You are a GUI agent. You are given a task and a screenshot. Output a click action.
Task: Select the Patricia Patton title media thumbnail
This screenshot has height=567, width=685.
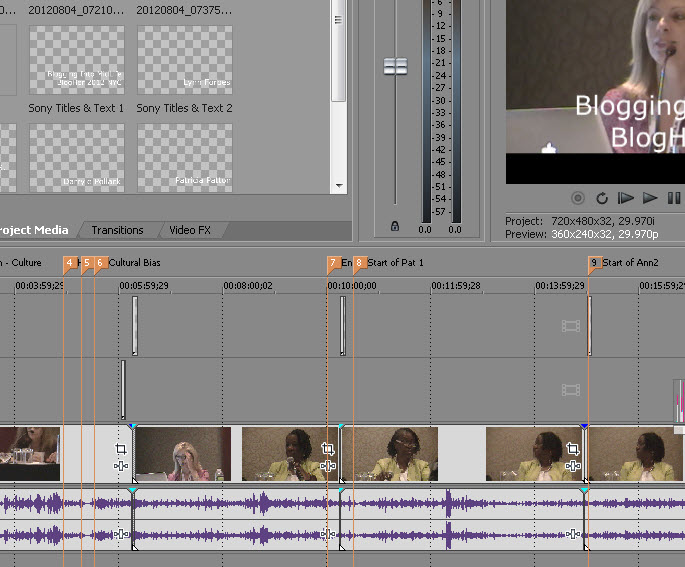(x=185, y=158)
